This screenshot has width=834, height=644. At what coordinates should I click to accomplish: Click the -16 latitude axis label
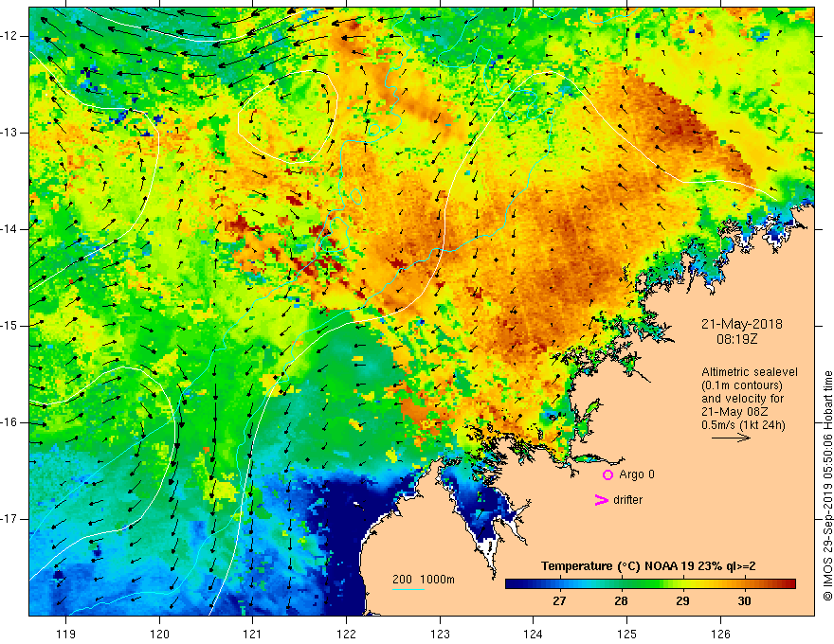point(10,422)
